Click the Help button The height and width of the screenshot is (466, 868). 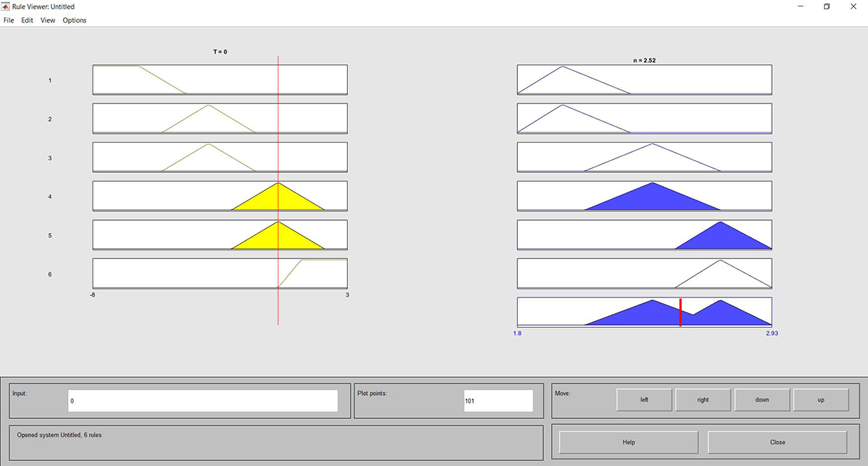coord(628,442)
